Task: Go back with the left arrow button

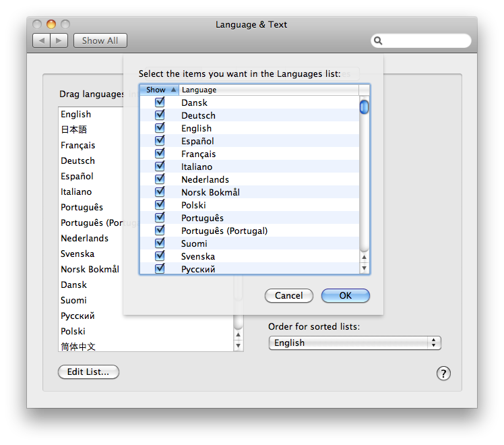Action: tap(42, 40)
